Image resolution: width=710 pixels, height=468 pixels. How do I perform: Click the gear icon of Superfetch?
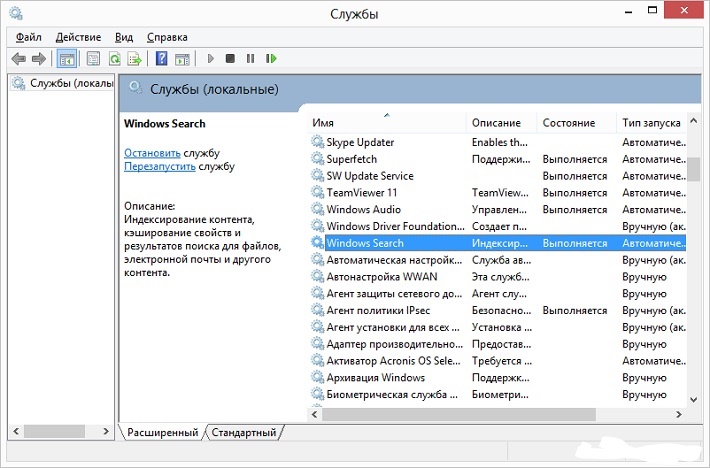click(x=317, y=159)
